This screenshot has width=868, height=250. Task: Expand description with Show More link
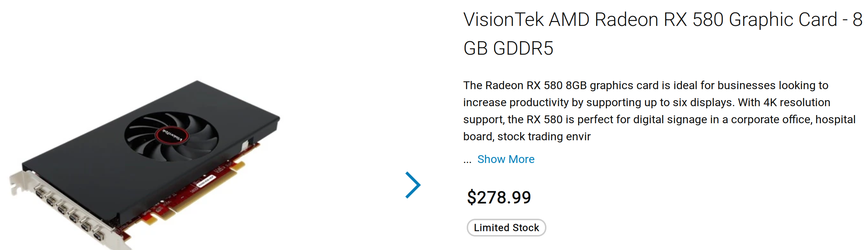506,159
